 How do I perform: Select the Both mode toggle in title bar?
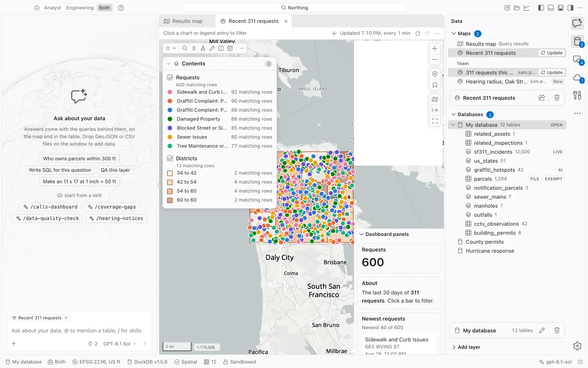[105, 8]
